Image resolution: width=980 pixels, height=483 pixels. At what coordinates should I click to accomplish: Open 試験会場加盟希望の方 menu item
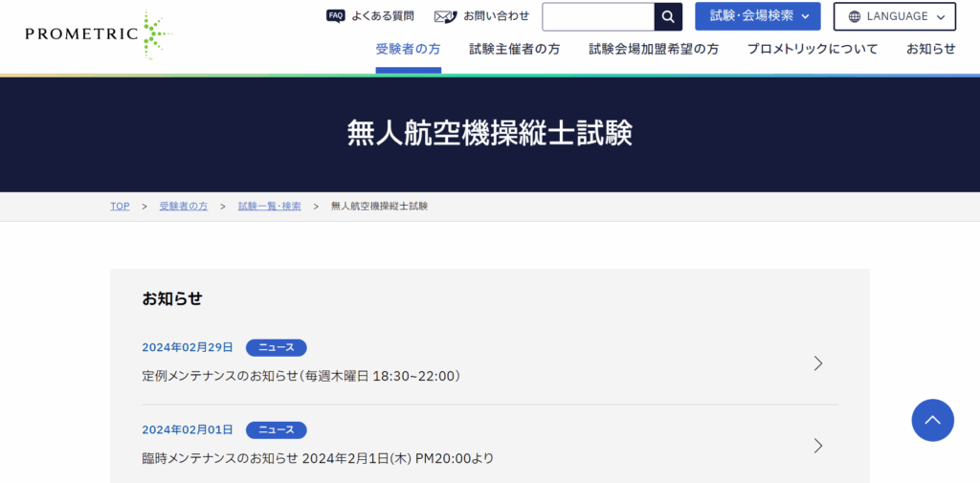coord(654,50)
